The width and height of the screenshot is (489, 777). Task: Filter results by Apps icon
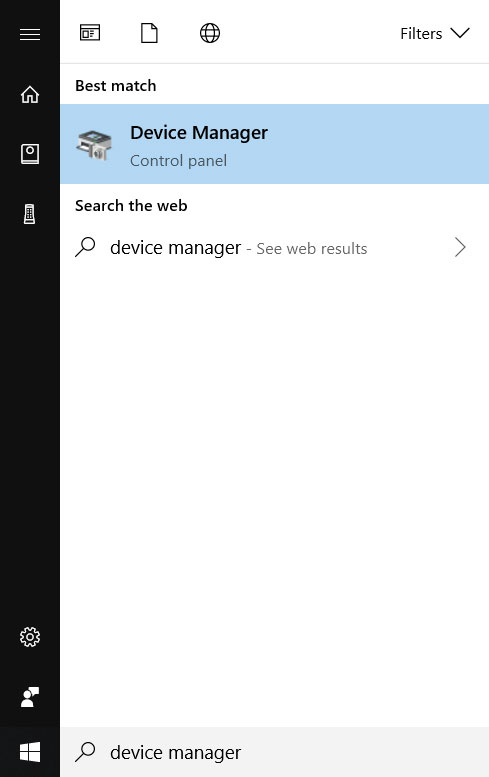90,33
